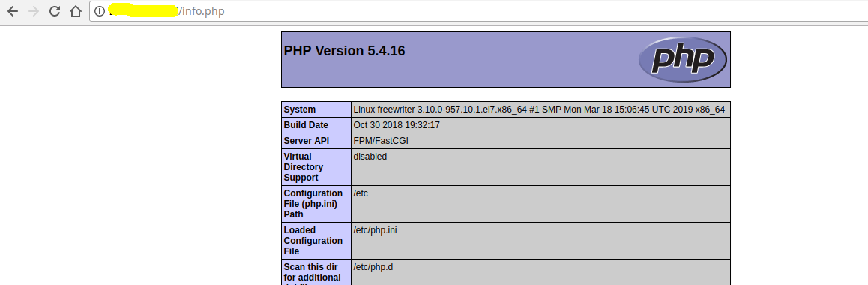View site information icon in address bar

pos(100,11)
